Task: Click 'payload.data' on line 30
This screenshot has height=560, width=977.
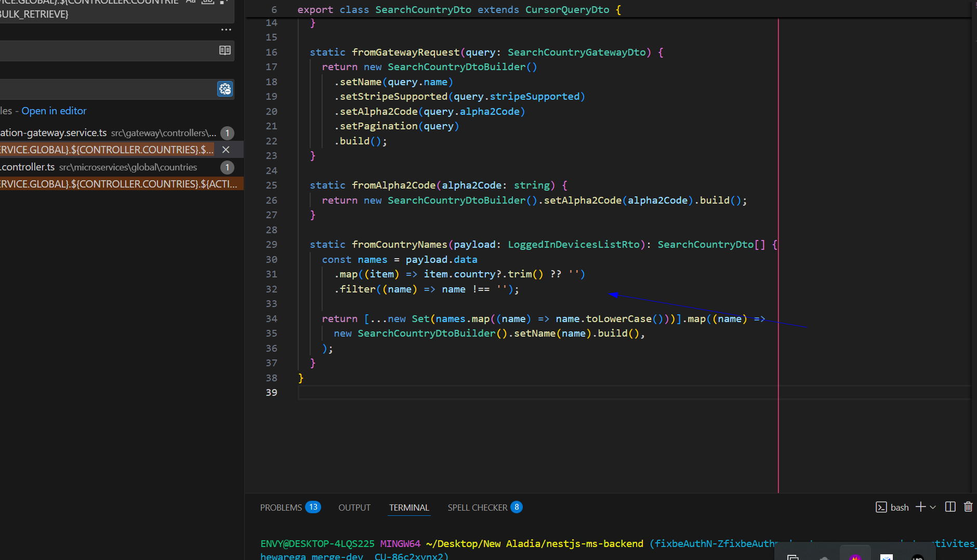Action: click(441, 259)
